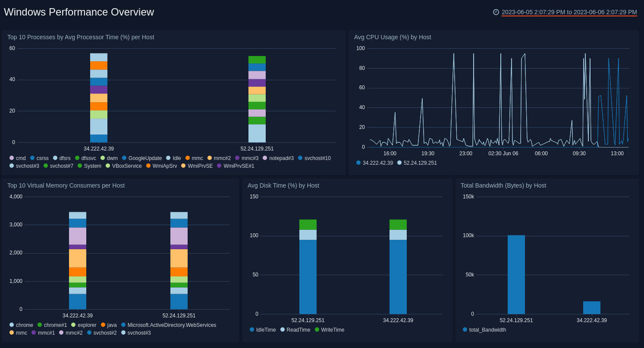Viewport: 644px width, 348px height.
Task: Toggle the WmiApSrv legend entry
Action: [x=161, y=166]
